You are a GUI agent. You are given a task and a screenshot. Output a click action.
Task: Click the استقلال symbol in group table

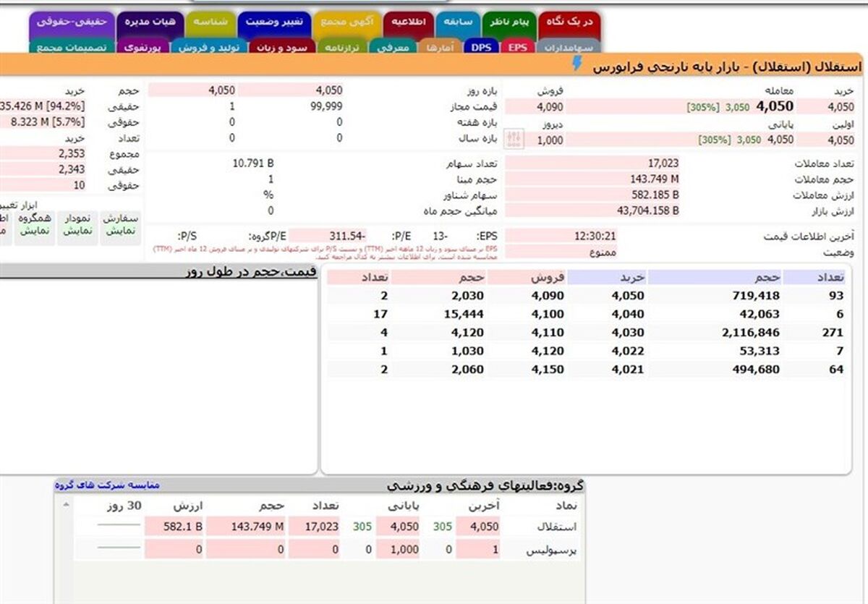click(x=558, y=527)
